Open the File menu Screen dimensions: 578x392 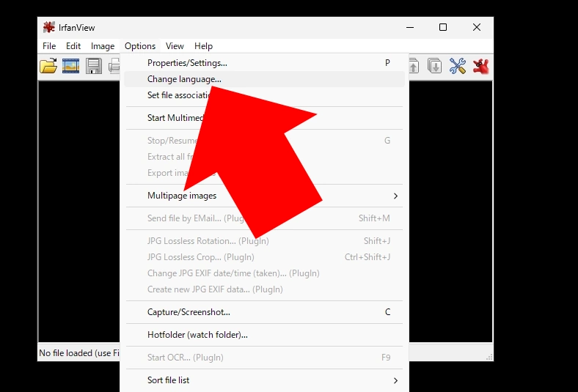point(49,46)
